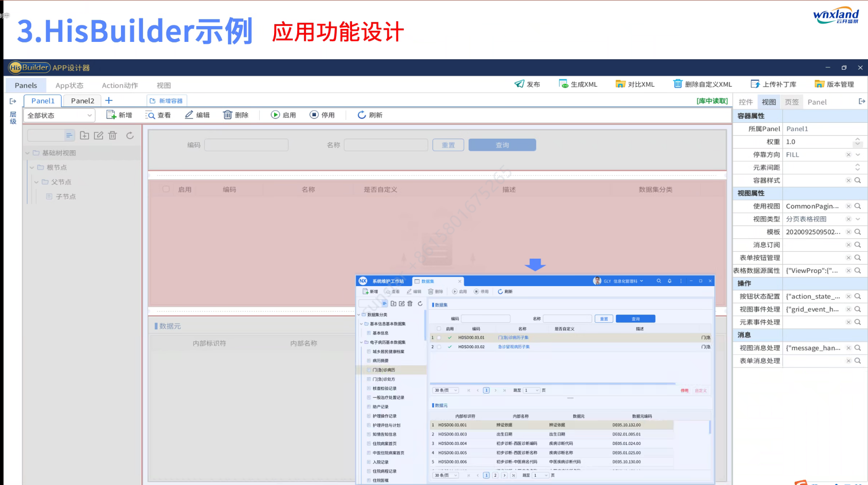
Task: Click 新增 in the designer toolbar
Action: tap(119, 115)
